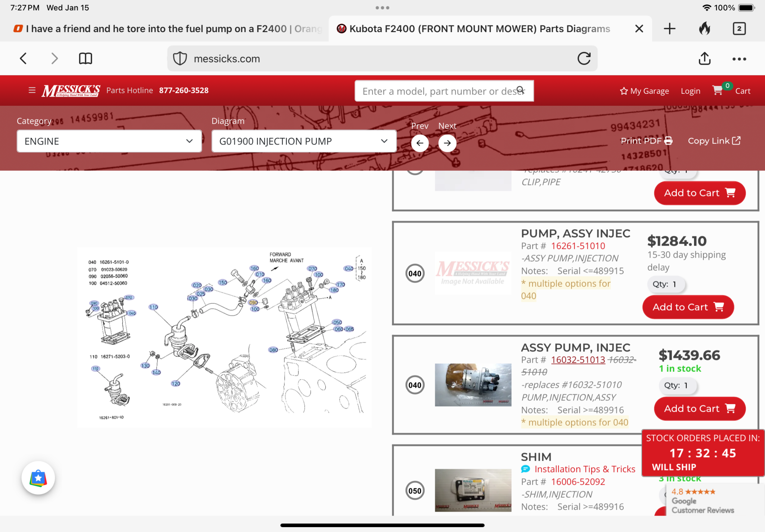Add $1439.66 ASSY PUMP to cart

700,409
